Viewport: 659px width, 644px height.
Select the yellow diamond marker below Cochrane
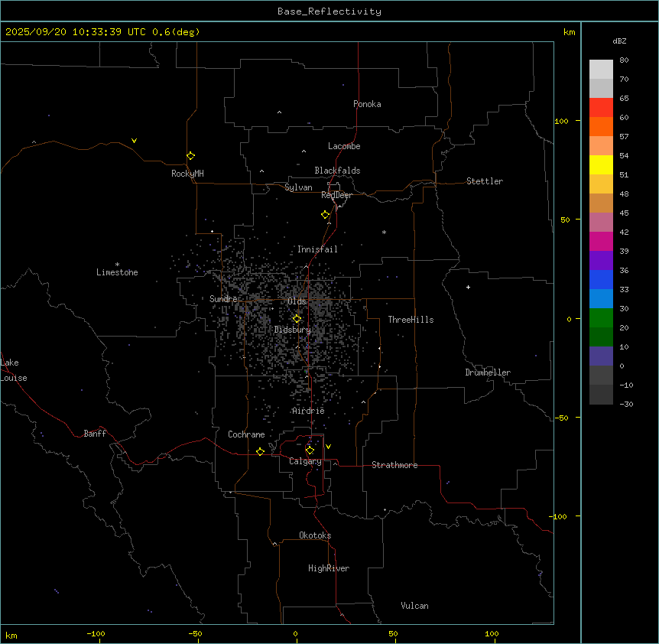(260, 452)
